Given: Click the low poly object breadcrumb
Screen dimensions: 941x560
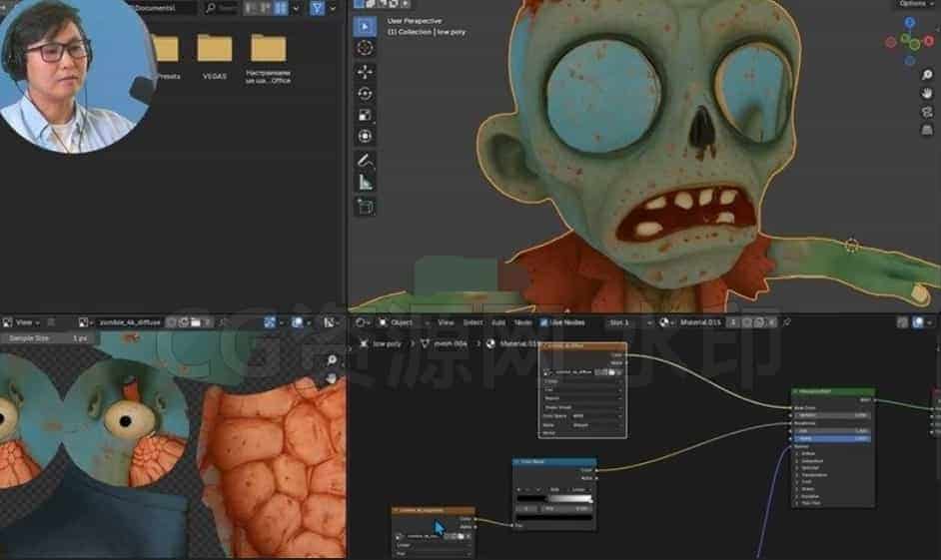Looking at the screenshot, I should point(381,343).
